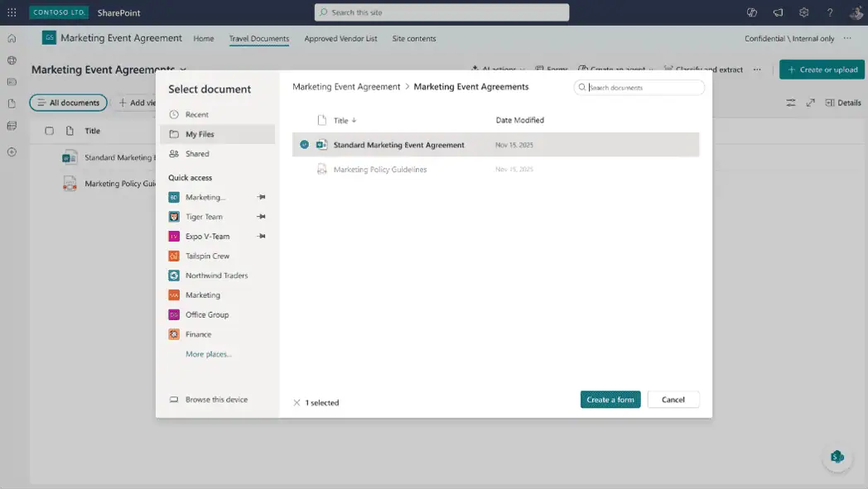Sort by Title column in the dialog

(x=345, y=120)
